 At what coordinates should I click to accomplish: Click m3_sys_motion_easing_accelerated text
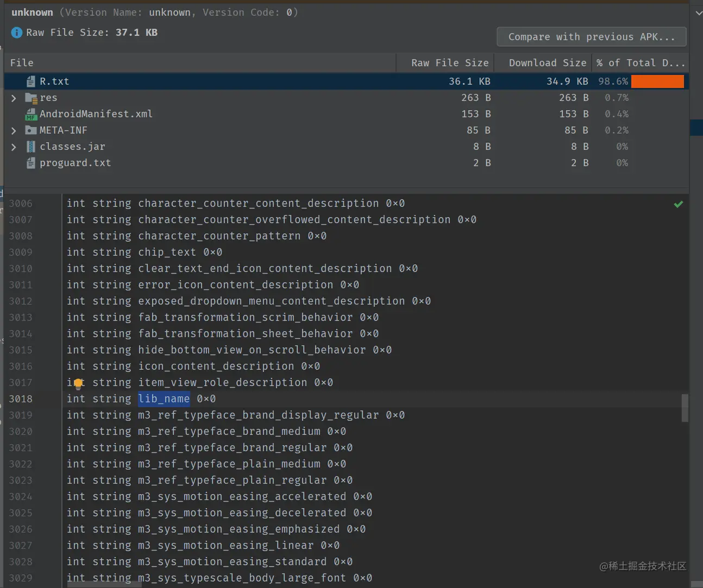click(x=242, y=497)
